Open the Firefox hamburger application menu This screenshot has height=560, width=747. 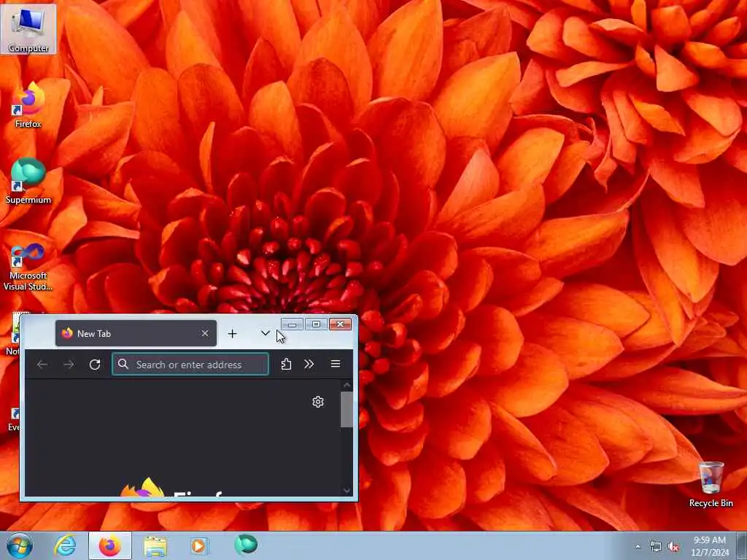336,364
